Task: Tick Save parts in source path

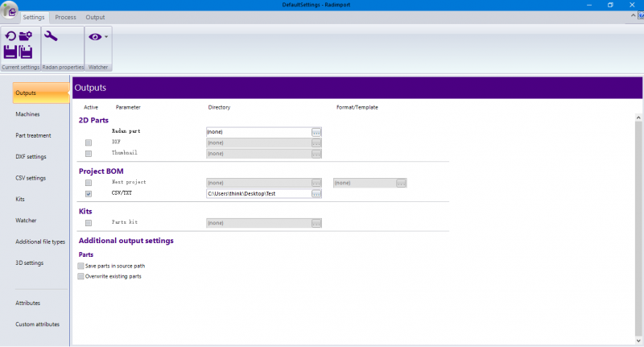Action: pyautogui.click(x=80, y=266)
